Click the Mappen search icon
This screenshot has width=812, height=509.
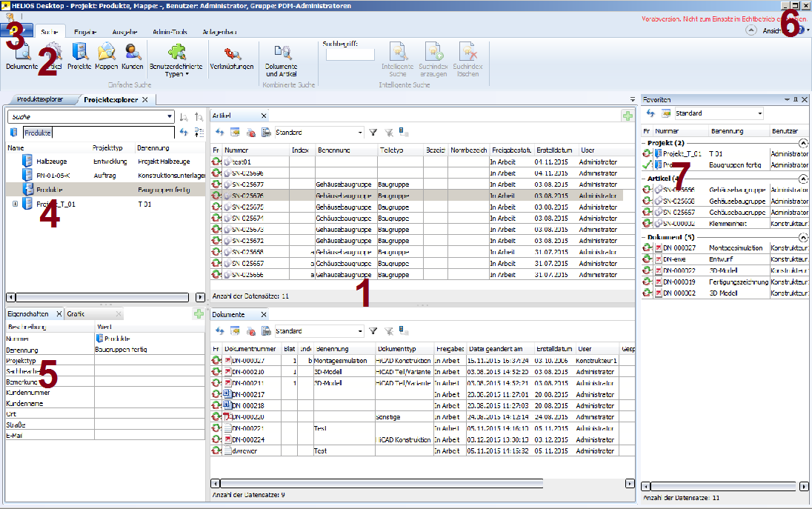(106, 54)
